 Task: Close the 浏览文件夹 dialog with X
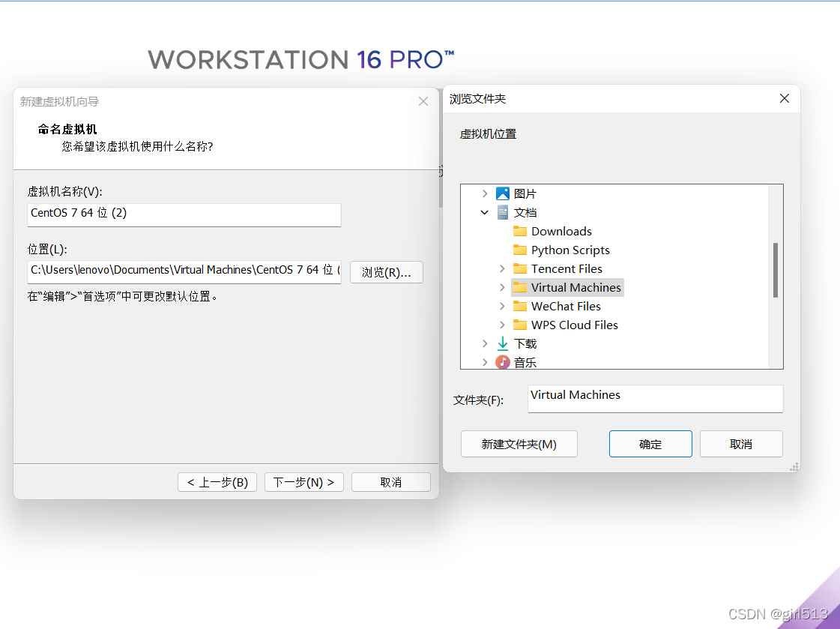pyautogui.click(x=785, y=98)
